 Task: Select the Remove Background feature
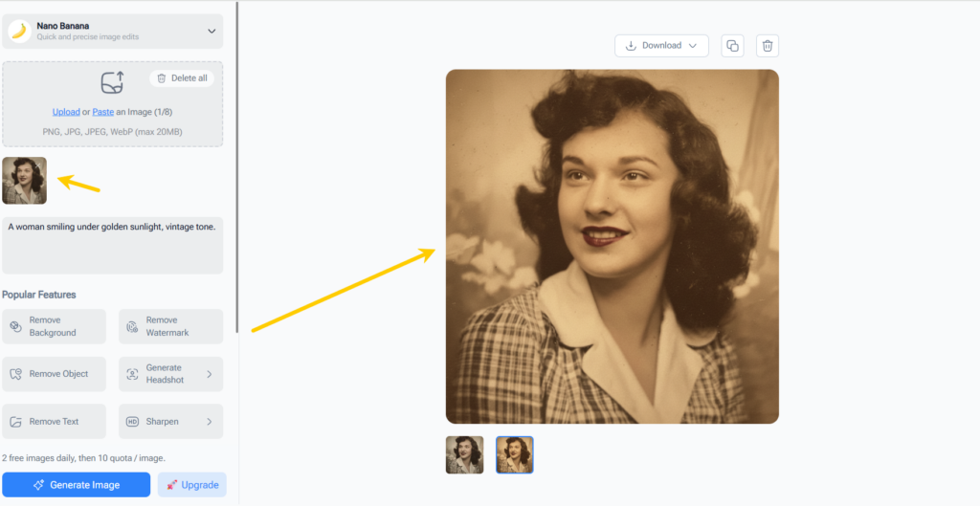tap(54, 326)
